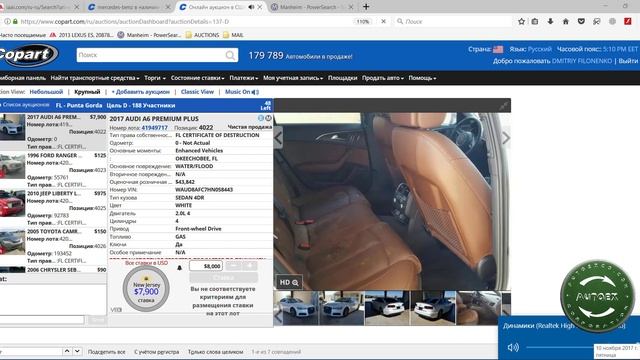Open HD zoom view of photo
This screenshot has height=360, width=640.
coord(289,282)
